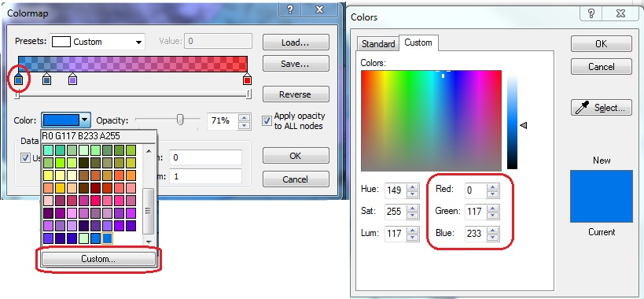This screenshot has height=299, width=644.
Task: Pick the bright yellow swatch in the palette
Action: coord(49,175)
